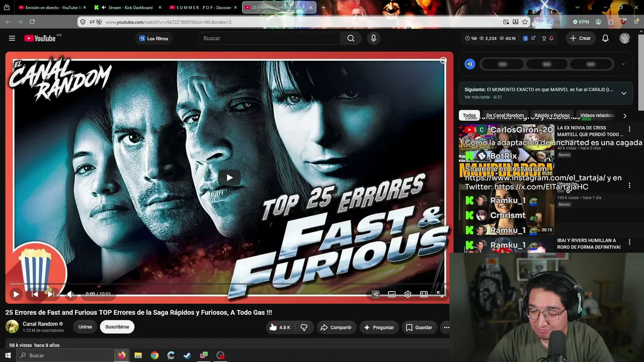Open Firefox extensions puzzle icon
Viewport: 644px width, 362px height.
610,22
